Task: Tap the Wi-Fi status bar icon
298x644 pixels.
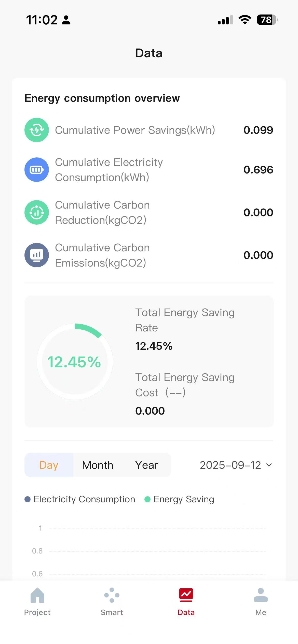Action: [x=245, y=20]
